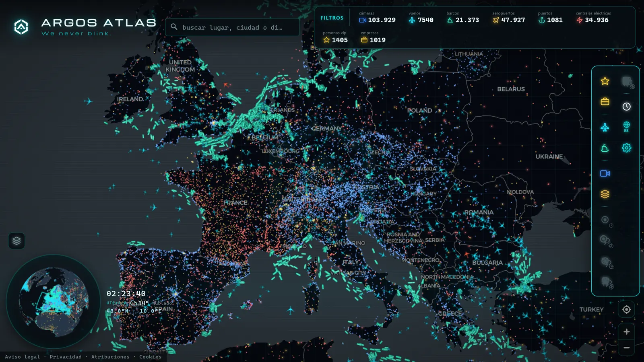Click the TURKEY map label

coord(591,310)
